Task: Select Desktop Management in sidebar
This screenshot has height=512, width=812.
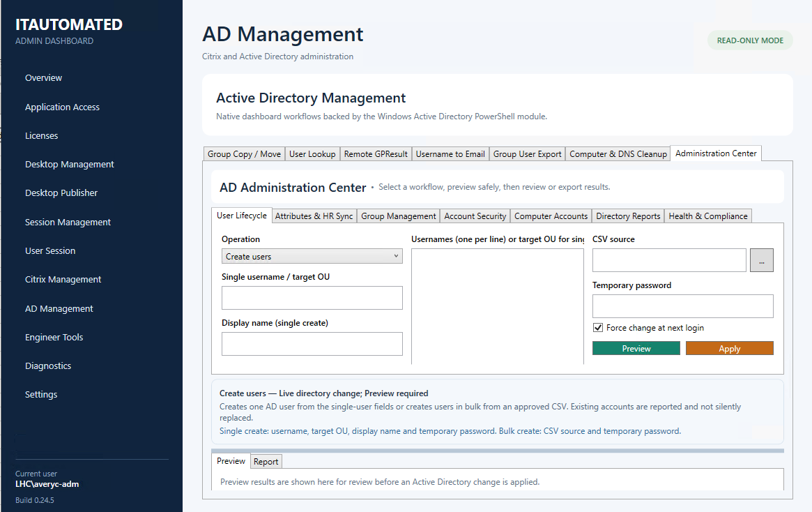Action: 70,165
